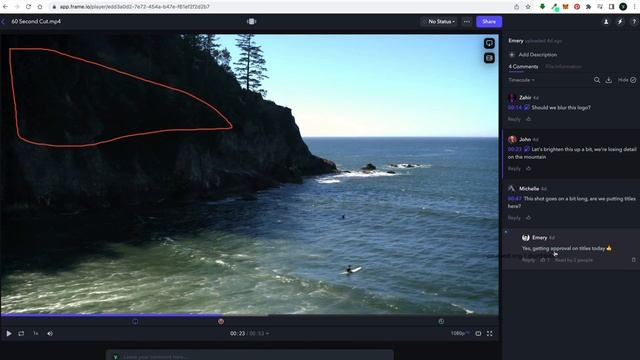Change the 1x playback speed
Screen dimensions: 640x360
point(36,333)
